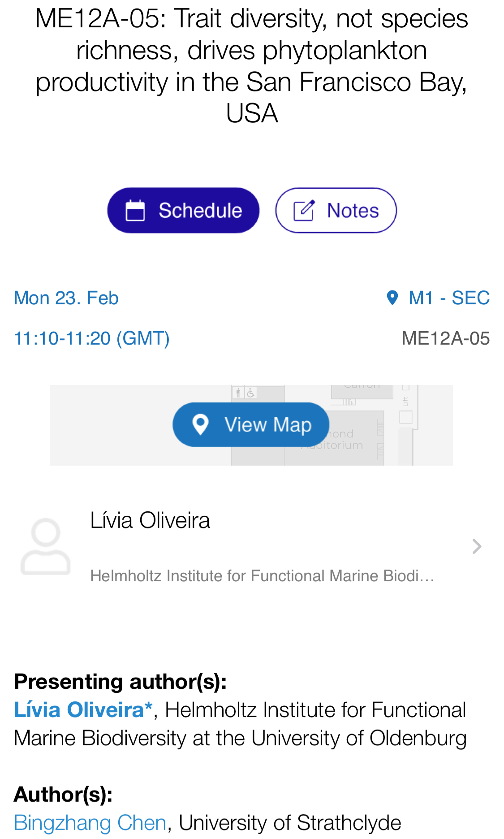Tap the presentation title heading
The height and width of the screenshot is (839, 504).
pyautogui.click(x=252, y=65)
